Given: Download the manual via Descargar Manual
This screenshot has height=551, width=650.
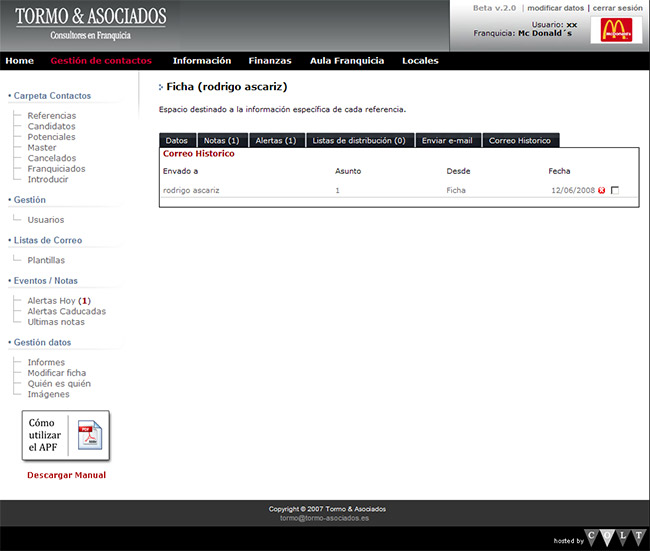Looking at the screenshot, I should pyautogui.click(x=66, y=475).
